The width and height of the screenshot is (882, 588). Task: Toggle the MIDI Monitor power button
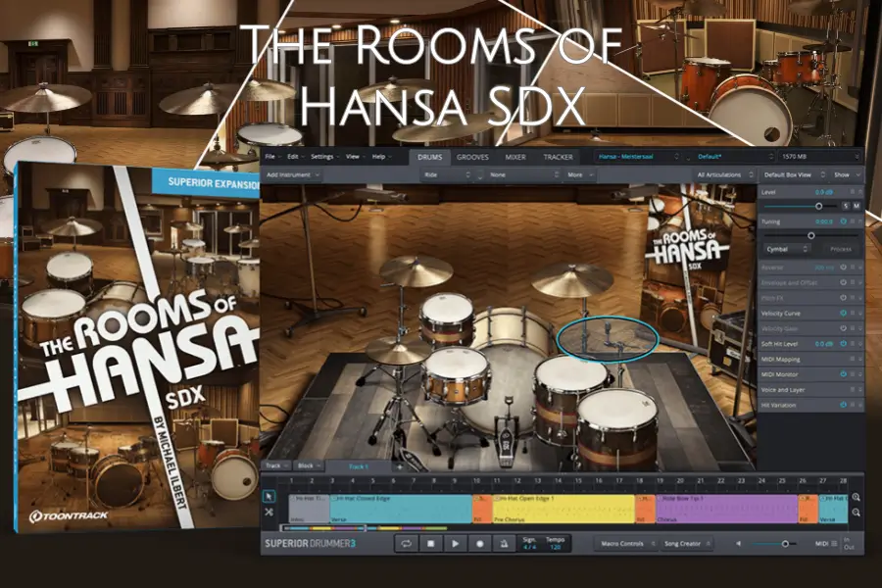click(x=843, y=373)
